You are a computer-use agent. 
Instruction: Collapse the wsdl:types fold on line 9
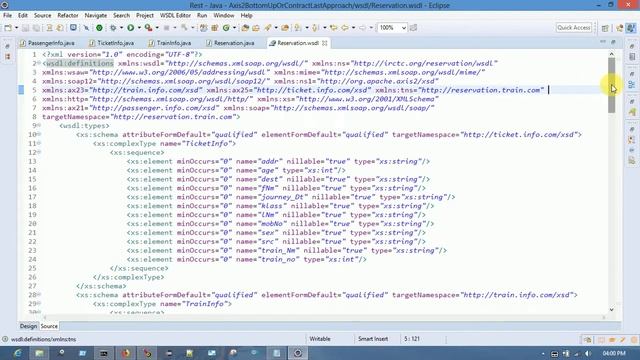[x=39, y=126]
